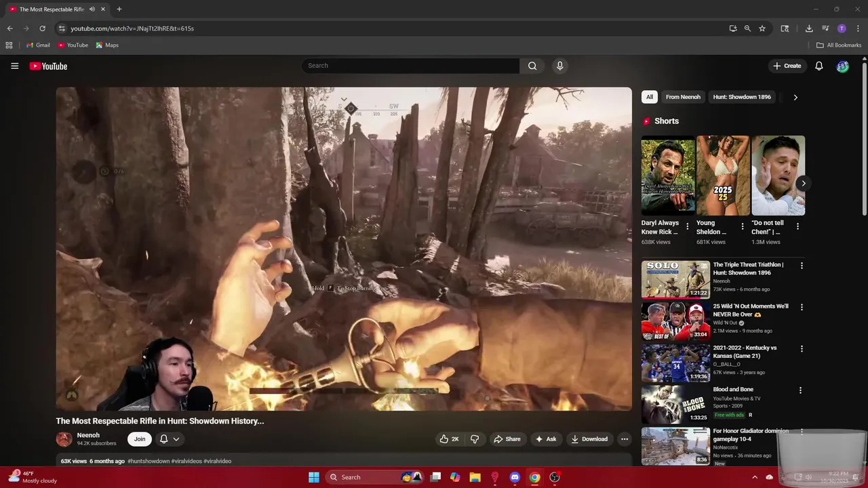Mute the YouTube tab audio
This screenshot has width=868, height=488.
(x=92, y=9)
